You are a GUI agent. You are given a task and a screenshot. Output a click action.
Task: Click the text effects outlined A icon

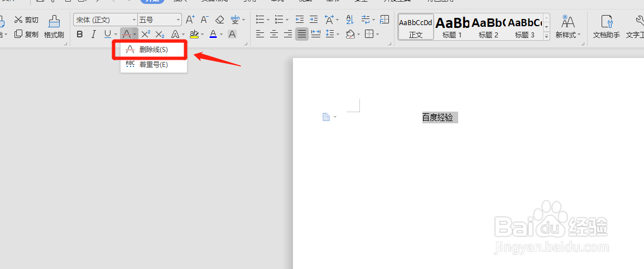click(175, 34)
